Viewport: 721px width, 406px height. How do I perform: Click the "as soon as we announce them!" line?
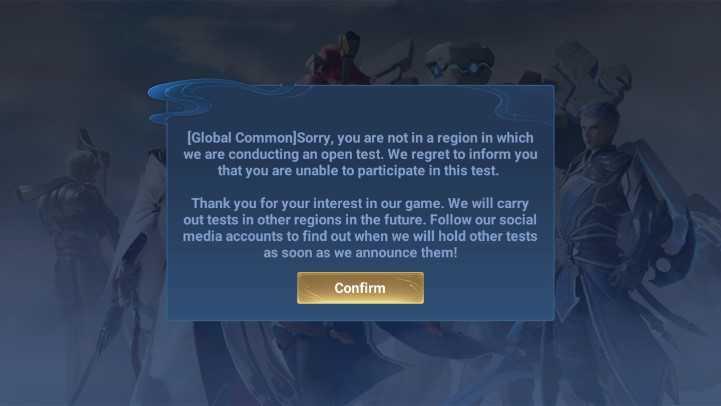coord(360,252)
